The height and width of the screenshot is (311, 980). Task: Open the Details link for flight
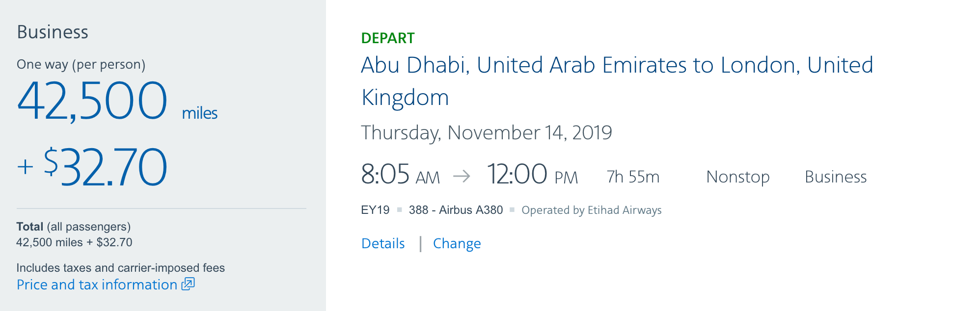383,243
